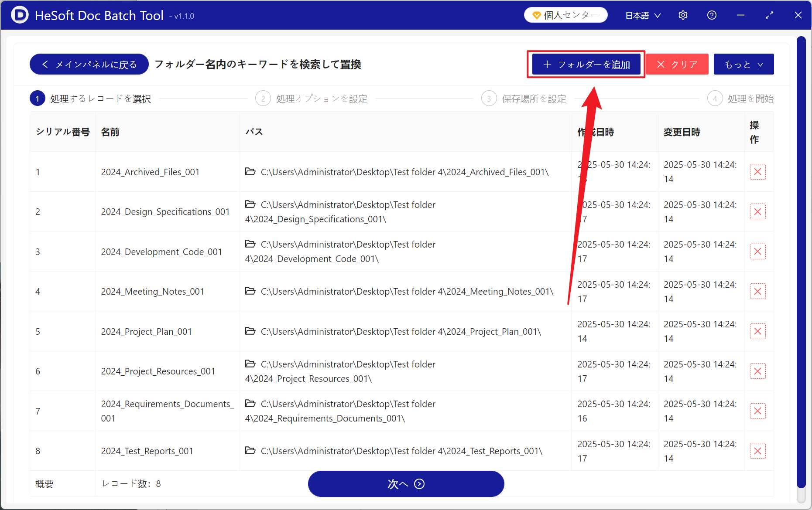Click the 概要 summary label
The width and height of the screenshot is (812, 510).
tap(45, 484)
